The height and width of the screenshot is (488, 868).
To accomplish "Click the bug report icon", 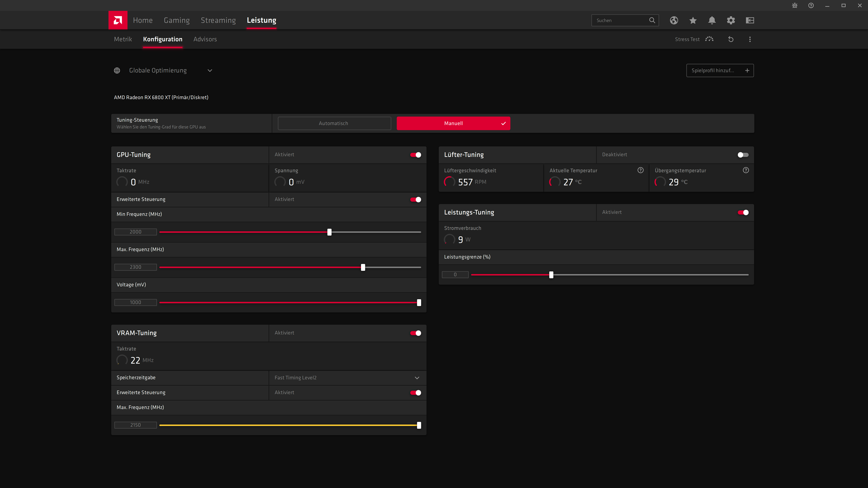I will 795,5.
